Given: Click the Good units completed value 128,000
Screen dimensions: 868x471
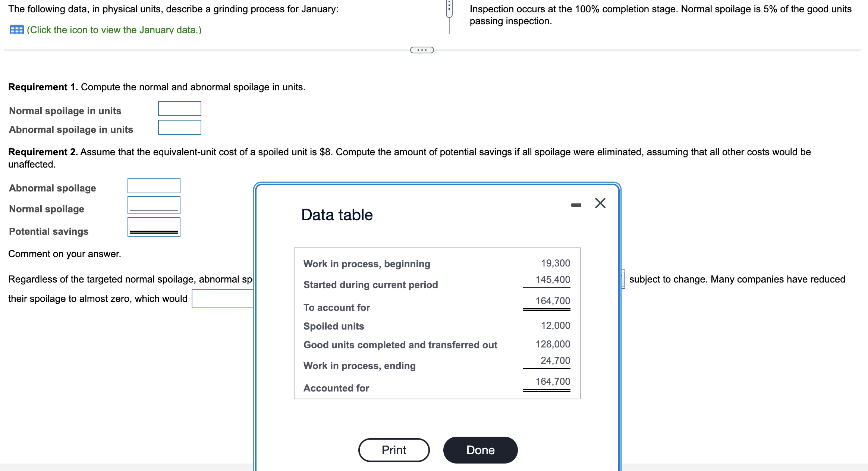Looking at the screenshot, I should coord(553,344).
